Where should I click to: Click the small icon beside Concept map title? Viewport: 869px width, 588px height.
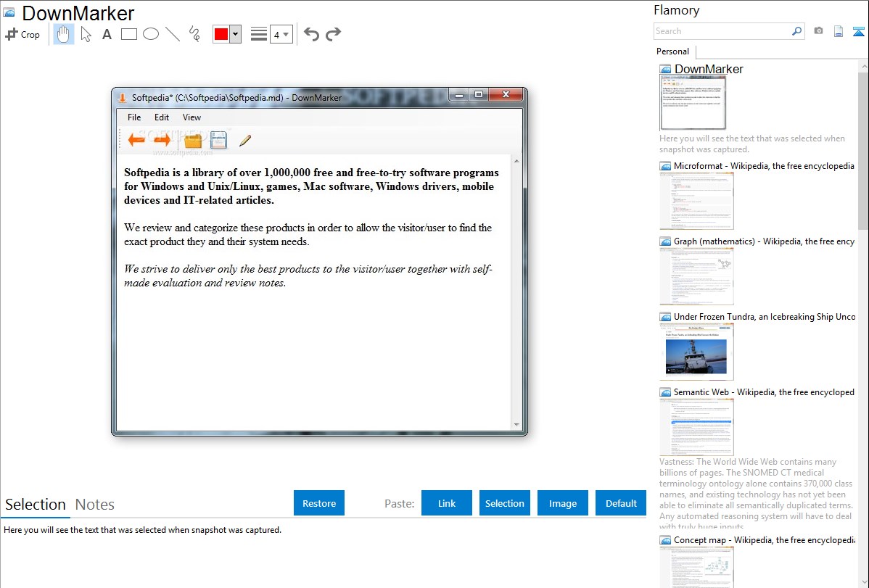666,540
